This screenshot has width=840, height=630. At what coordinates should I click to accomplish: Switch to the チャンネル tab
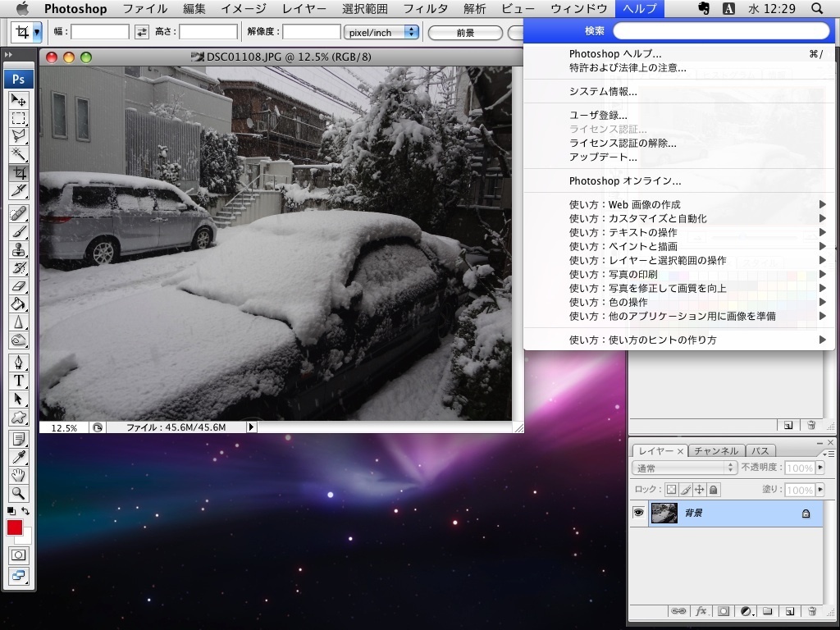click(716, 450)
